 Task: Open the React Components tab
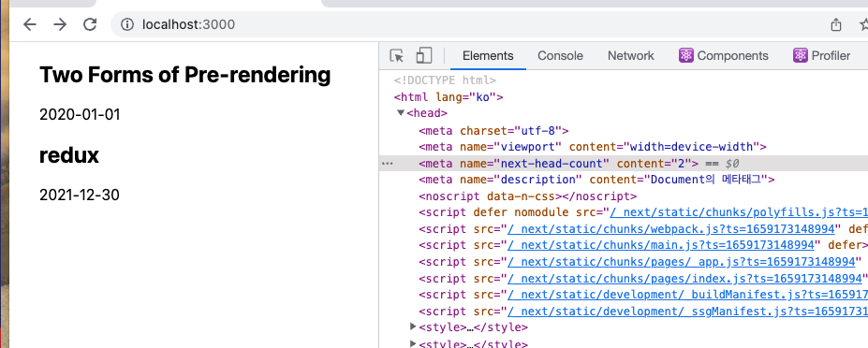pos(724,56)
